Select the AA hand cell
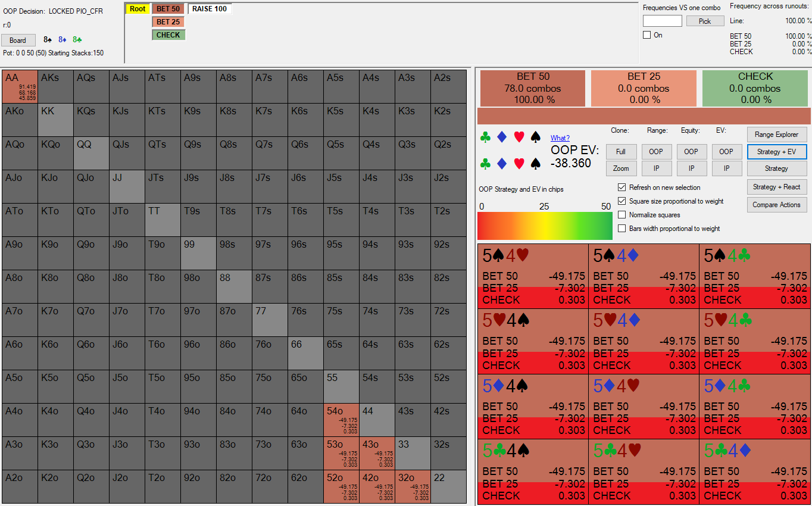 [x=20, y=87]
